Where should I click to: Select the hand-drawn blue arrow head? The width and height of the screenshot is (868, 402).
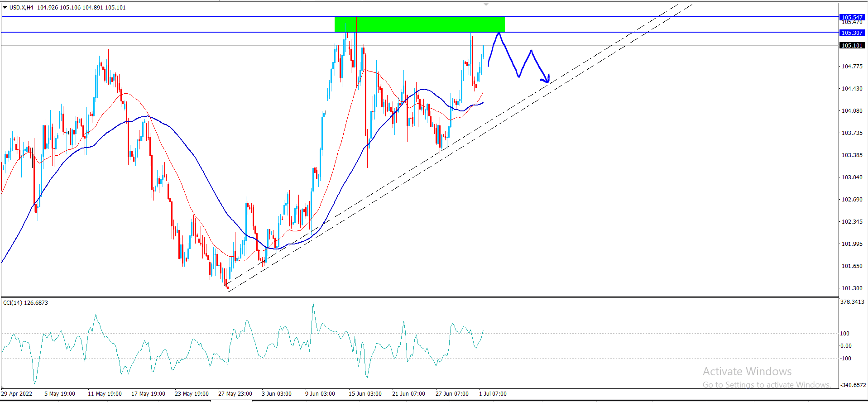click(x=547, y=80)
